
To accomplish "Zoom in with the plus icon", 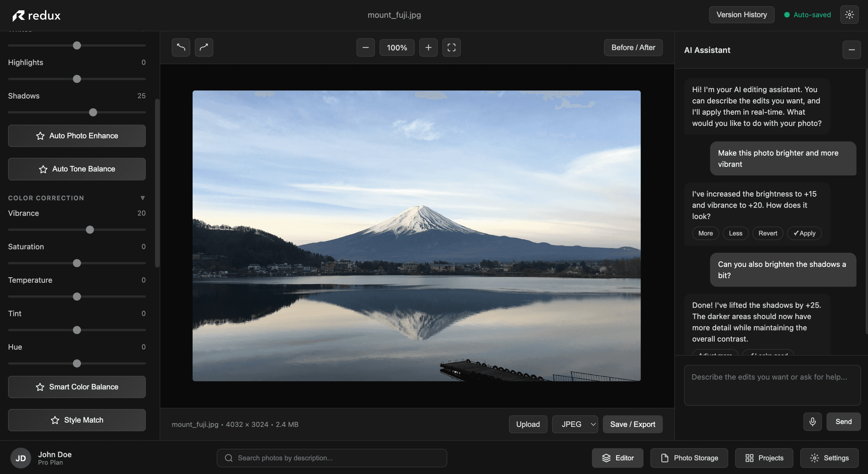I will pos(428,47).
